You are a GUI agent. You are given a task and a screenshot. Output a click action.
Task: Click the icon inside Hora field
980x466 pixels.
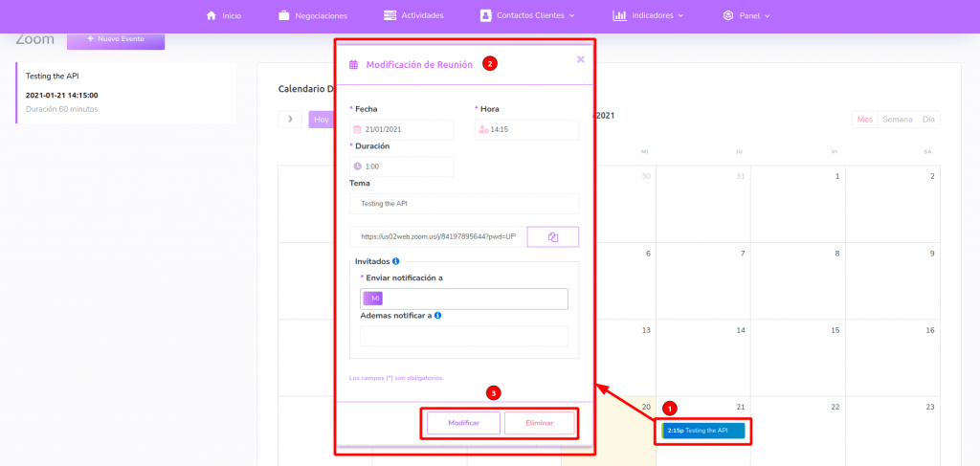click(x=483, y=130)
